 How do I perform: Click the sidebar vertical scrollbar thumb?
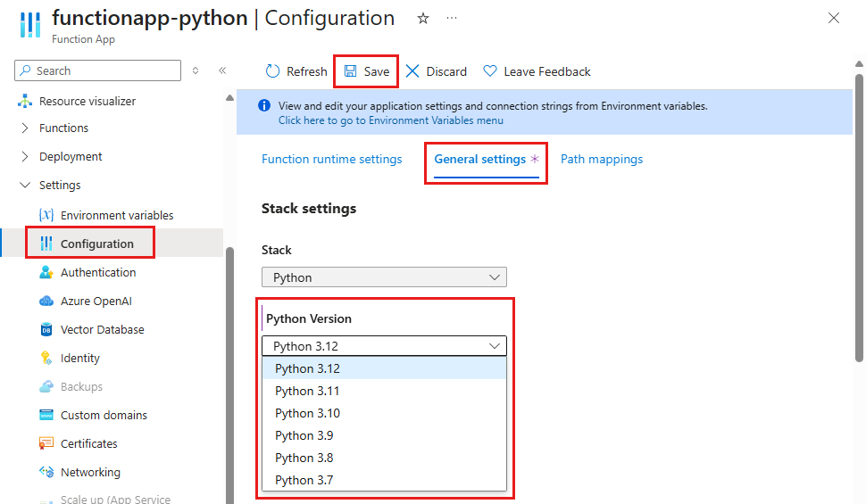click(x=229, y=376)
